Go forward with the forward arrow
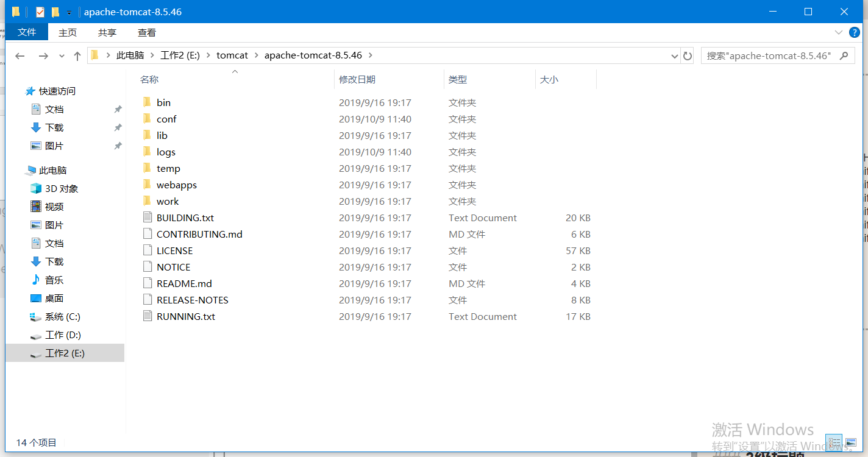 pyautogui.click(x=43, y=56)
